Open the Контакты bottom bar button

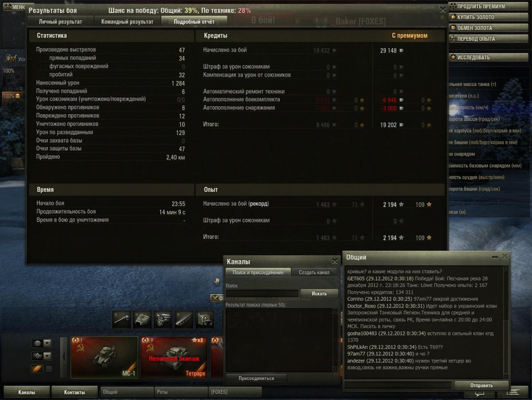tap(74, 392)
